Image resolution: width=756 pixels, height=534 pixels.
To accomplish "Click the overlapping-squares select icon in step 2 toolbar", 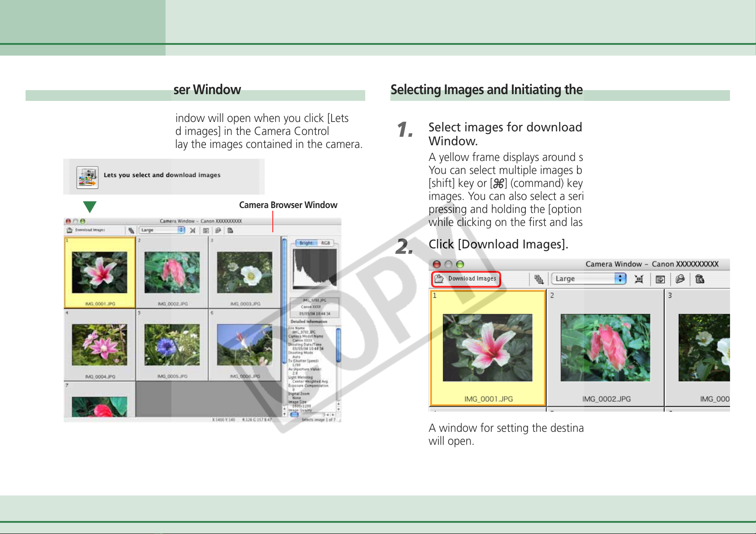I will tap(539, 279).
